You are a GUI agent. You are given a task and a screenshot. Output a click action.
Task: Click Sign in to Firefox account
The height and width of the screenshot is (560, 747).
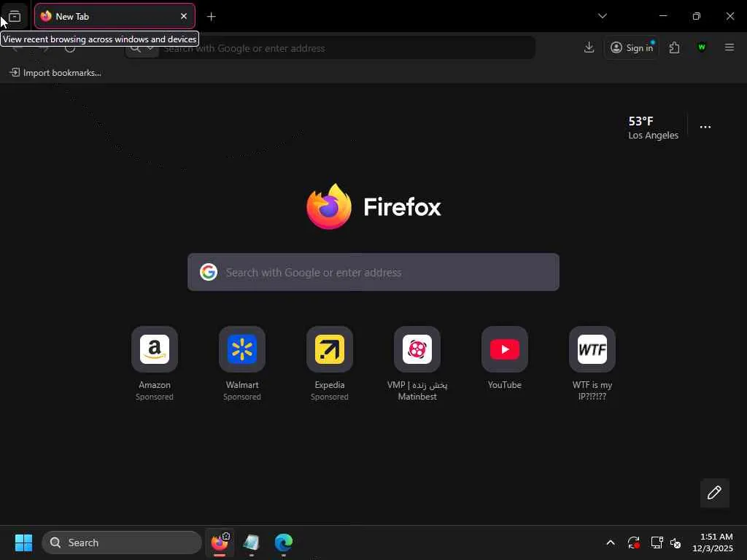632,47
